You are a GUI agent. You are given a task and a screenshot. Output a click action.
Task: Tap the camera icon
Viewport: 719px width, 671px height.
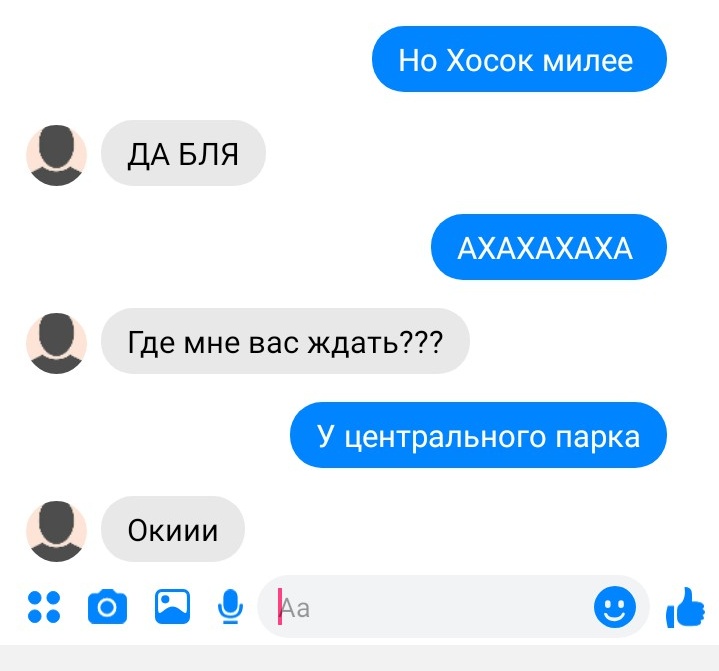(x=107, y=606)
